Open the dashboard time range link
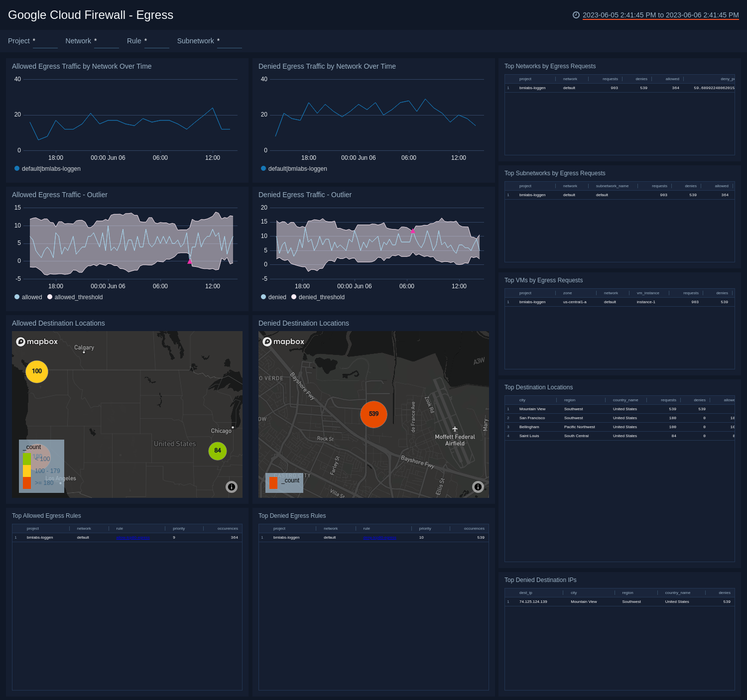The image size is (747, 700). [x=660, y=15]
